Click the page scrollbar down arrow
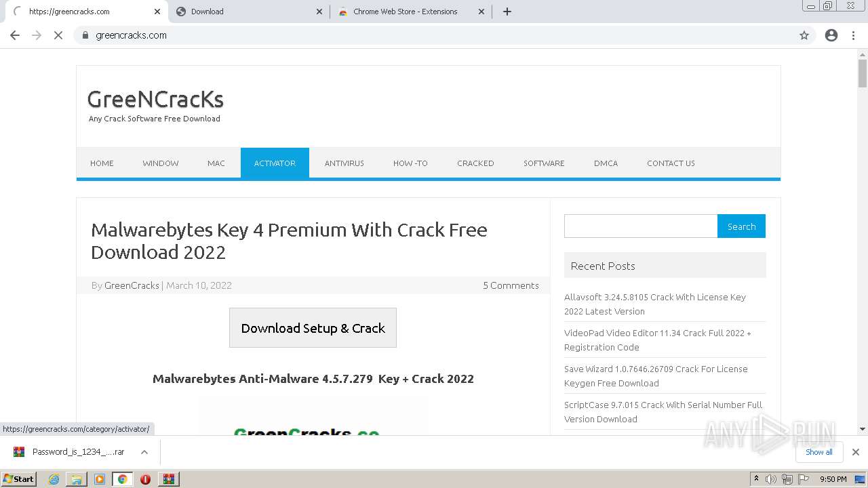868x488 pixels. click(863, 429)
